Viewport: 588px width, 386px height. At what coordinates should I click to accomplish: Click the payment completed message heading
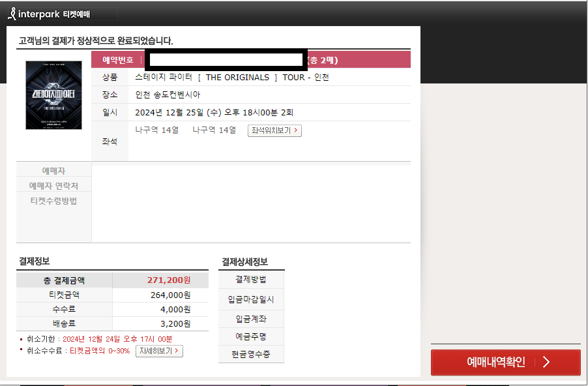pyautogui.click(x=96, y=40)
